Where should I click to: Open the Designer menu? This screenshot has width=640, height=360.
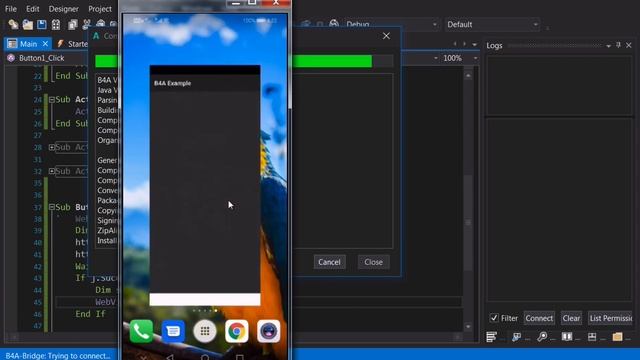[63, 9]
